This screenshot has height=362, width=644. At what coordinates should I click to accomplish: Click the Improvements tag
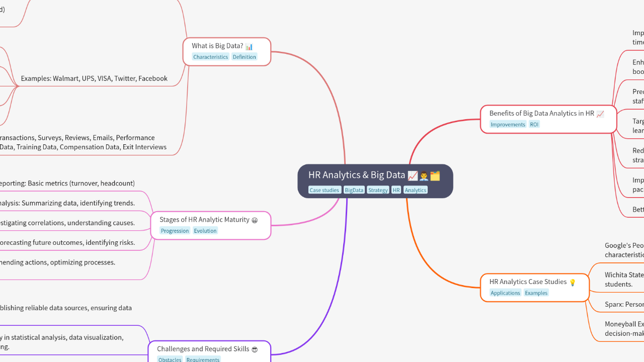[508, 124]
